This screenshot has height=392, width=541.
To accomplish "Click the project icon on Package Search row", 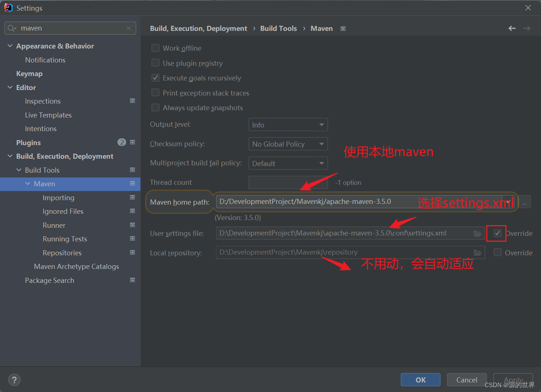I will click(133, 280).
